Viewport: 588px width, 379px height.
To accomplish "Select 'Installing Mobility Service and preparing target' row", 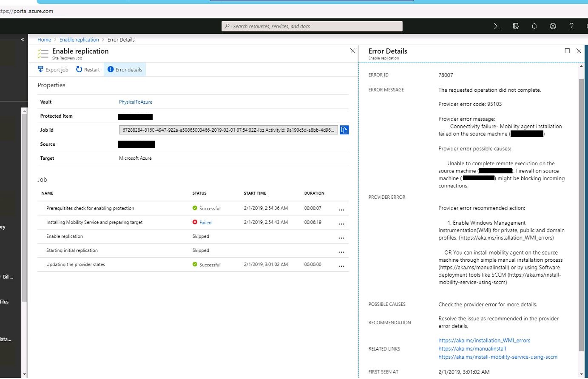I will pyautogui.click(x=193, y=222).
